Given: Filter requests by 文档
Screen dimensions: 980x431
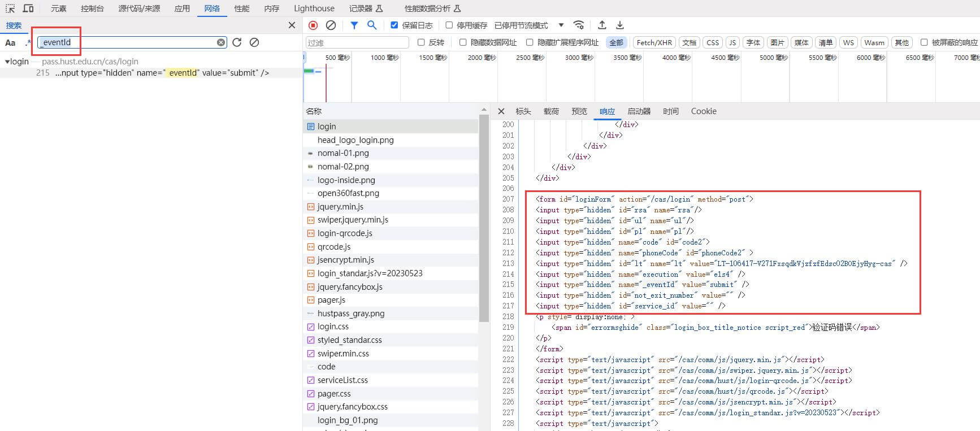Looking at the screenshot, I should pos(690,42).
